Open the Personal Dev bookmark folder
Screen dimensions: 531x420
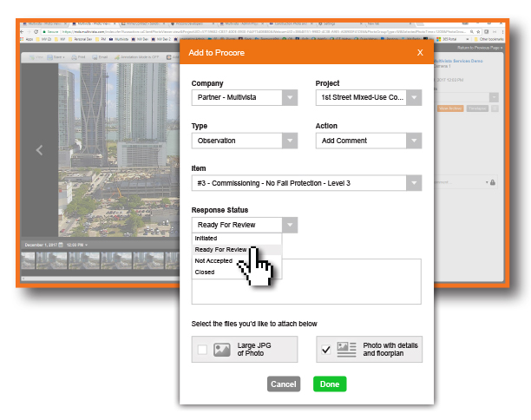pyautogui.click(x=80, y=39)
